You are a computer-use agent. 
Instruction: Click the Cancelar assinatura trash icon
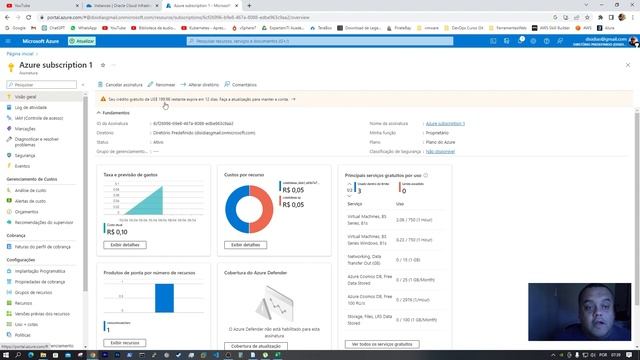(100, 84)
